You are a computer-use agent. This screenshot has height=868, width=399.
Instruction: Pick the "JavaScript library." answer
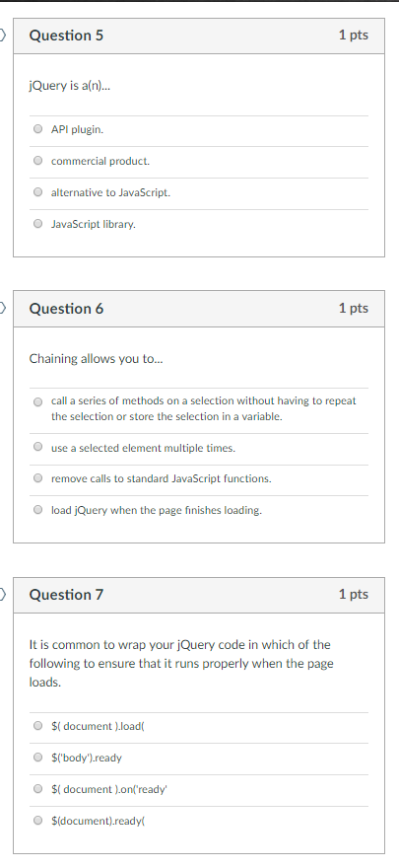[37, 224]
